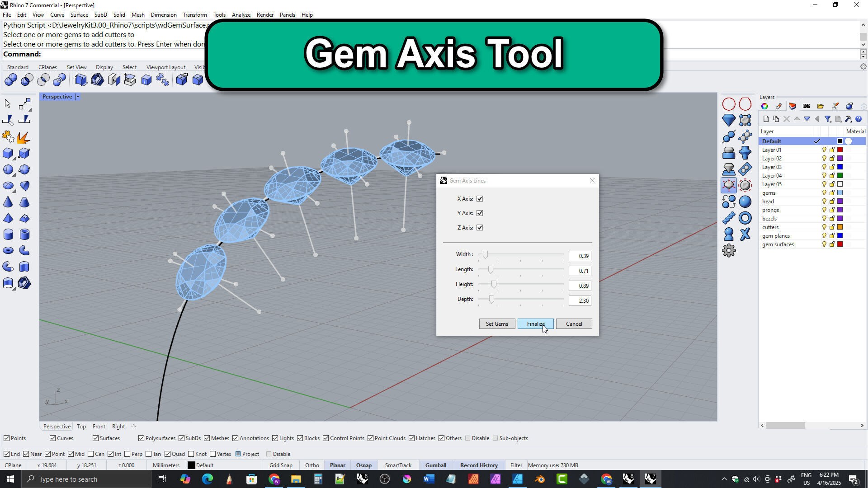Click the Finalize button

[535, 324]
